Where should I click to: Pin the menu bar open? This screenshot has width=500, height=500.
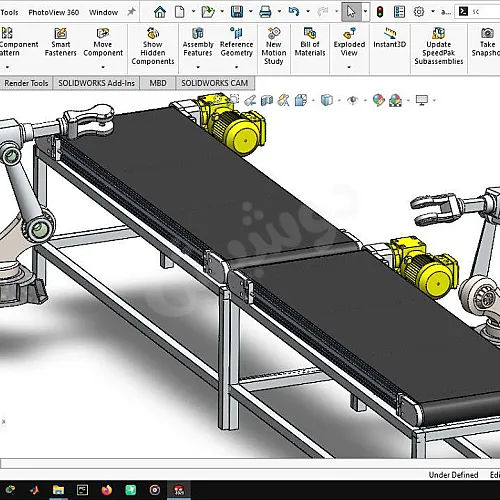131,12
